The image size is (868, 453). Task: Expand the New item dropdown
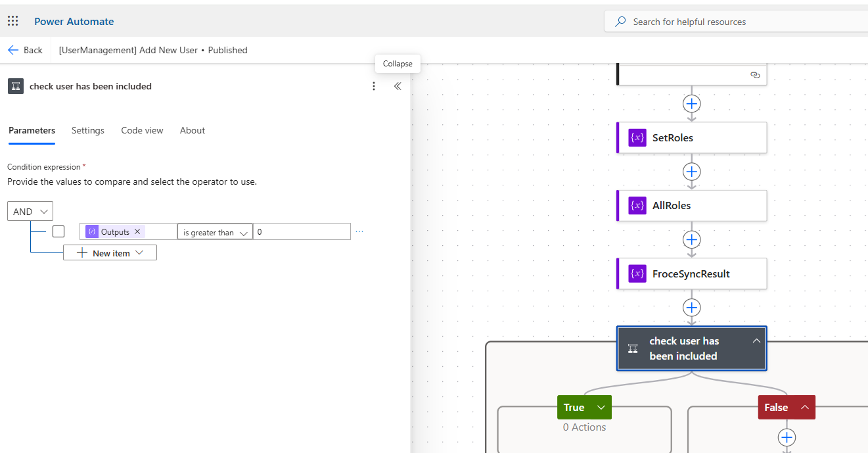pyautogui.click(x=139, y=252)
